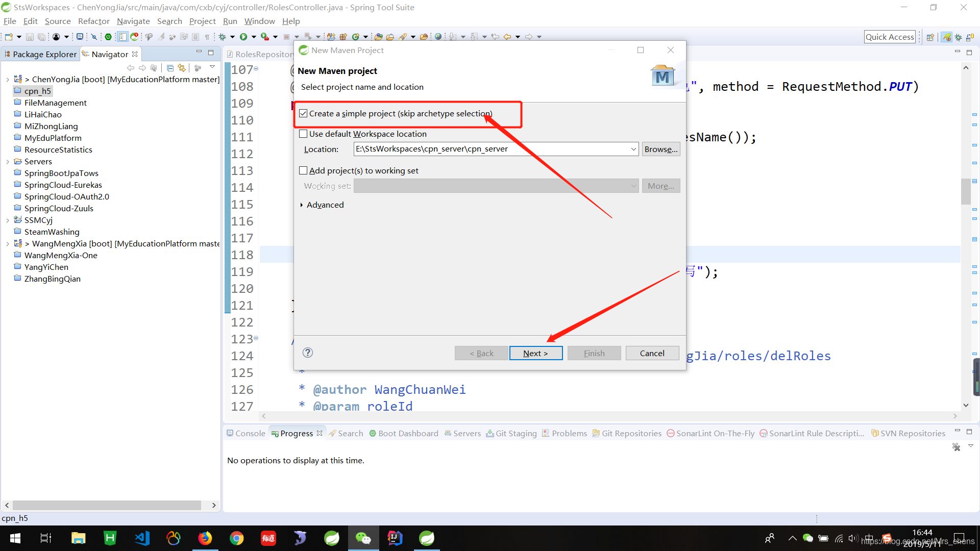Image resolution: width=980 pixels, height=551 pixels.
Task: Open the Location path dropdown
Action: [x=633, y=149]
